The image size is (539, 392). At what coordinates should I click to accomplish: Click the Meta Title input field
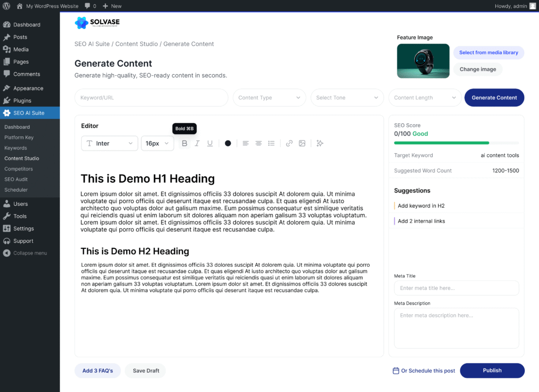pyautogui.click(x=456, y=288)
